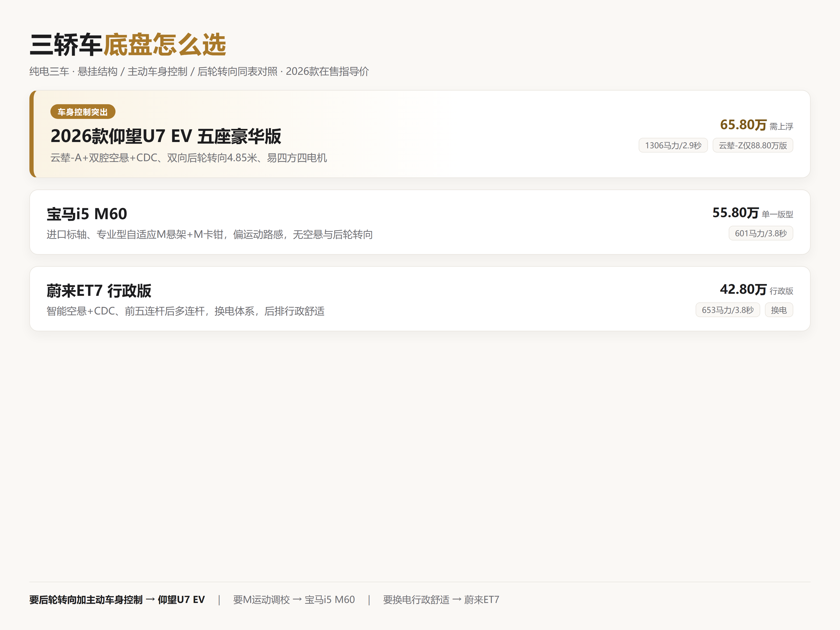Click the description starting with 智能空悬+CDC
The height and width of the screenshot is (630, 840).
coord(185,311)
